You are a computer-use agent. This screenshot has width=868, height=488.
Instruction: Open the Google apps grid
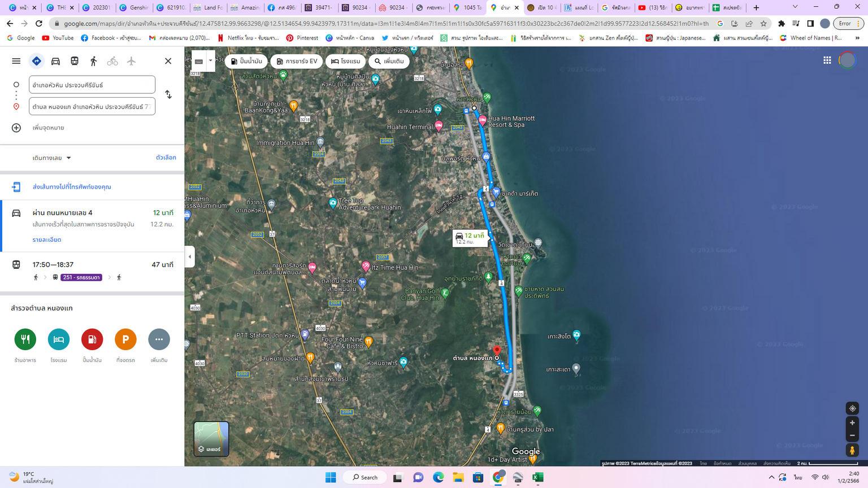tap(827, 60)
